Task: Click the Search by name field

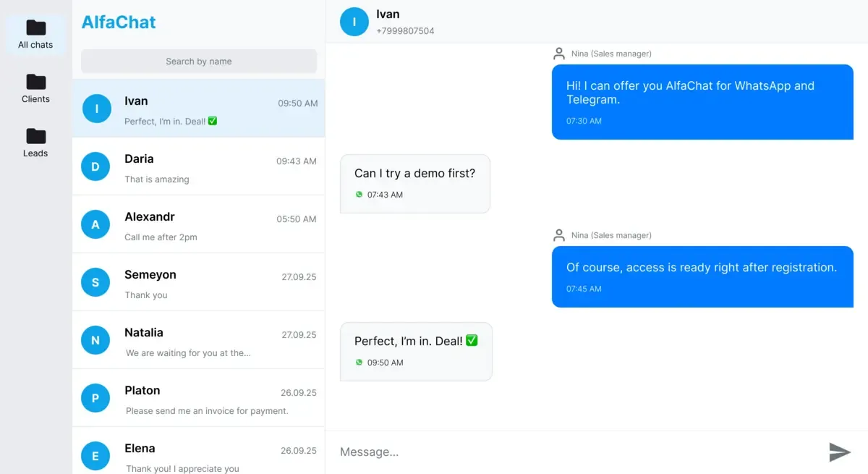Action: pyautogui.click(x=198, y=61)
